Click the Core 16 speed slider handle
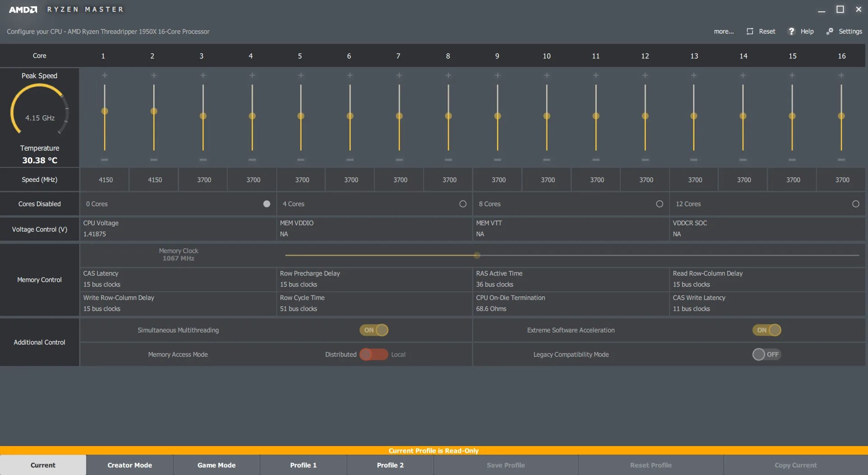 pos(841,116)
